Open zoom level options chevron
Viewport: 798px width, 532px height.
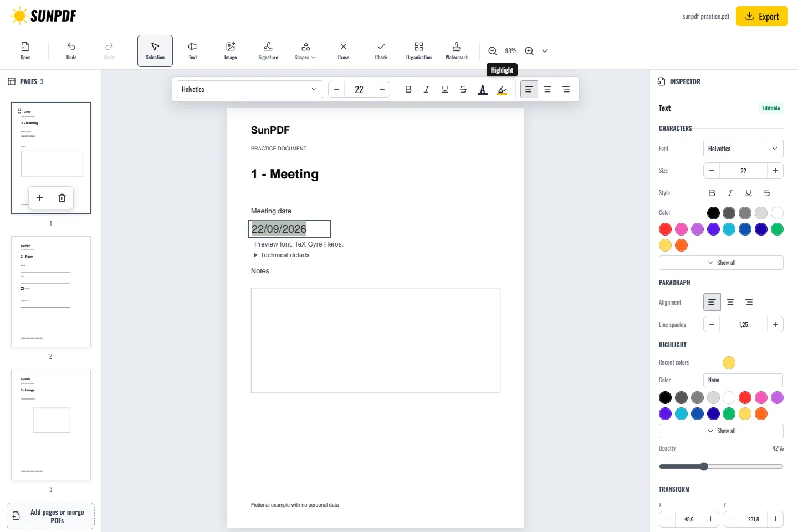point(545,51)
